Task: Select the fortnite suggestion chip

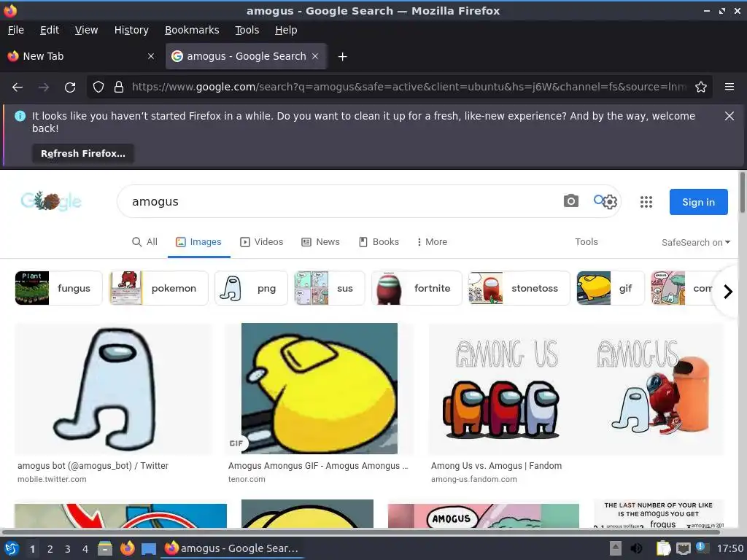Action: click(x=417, y=288)
